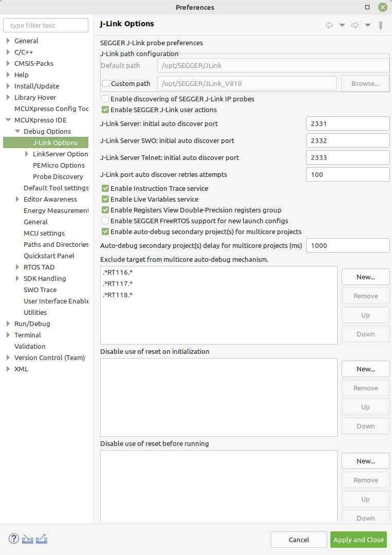
Task: Open the forward history dropdown arrow
Action: [x=368, y=25]
